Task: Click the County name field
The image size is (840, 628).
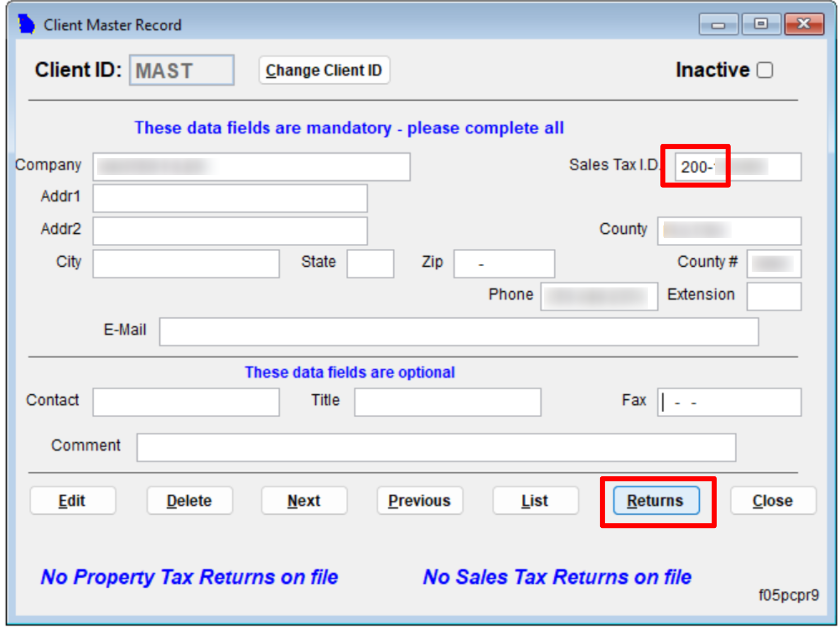Action: [x=729, y=231]
